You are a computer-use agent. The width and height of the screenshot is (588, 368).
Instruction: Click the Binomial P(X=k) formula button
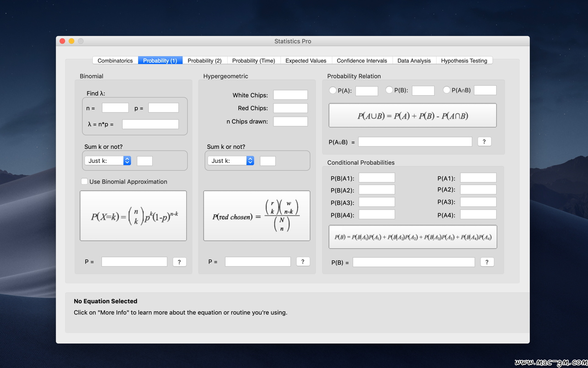(133, 216)
